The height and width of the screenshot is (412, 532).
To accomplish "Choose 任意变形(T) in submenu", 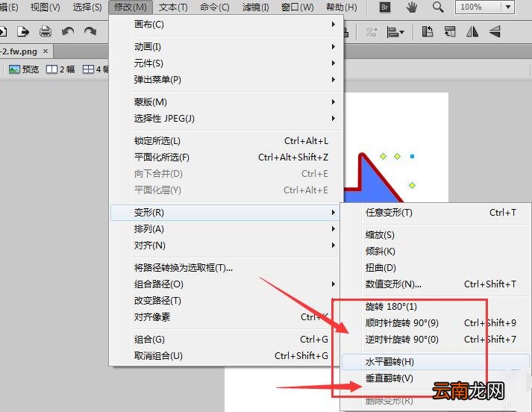I will click(436, 213).
